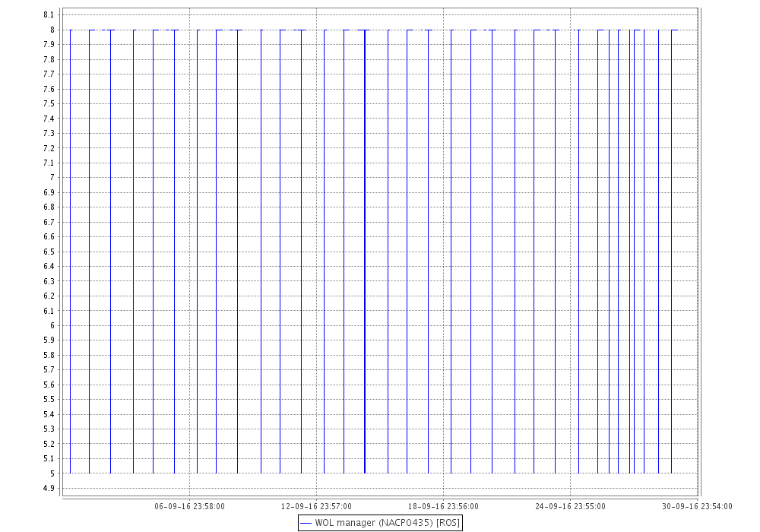Click the 12-09-16 23:57:00 date label
The width and height of the screenshot is (760, 532).
pos(316,506)
